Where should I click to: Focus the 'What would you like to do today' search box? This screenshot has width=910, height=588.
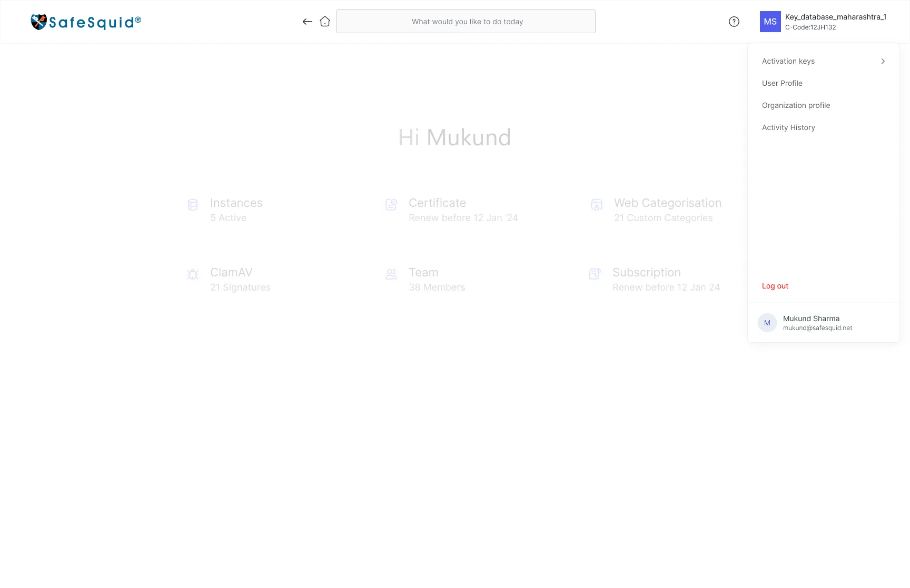[x=466, y=22]
